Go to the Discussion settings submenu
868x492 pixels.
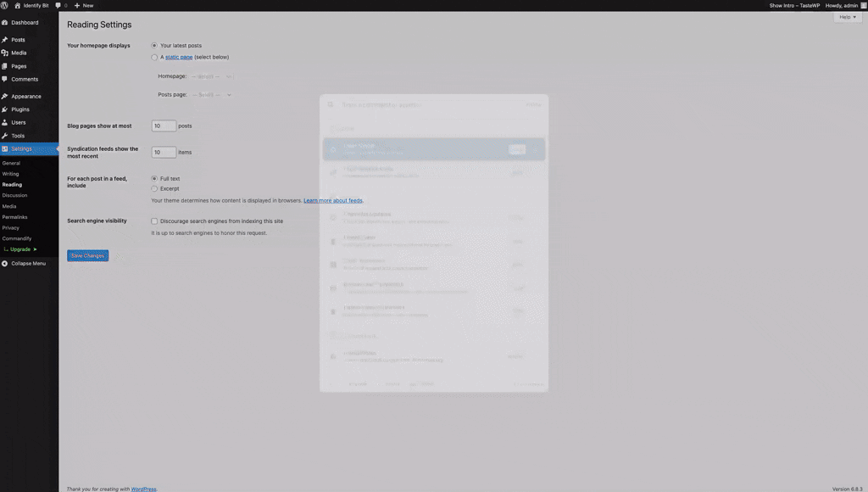point(14,195)
